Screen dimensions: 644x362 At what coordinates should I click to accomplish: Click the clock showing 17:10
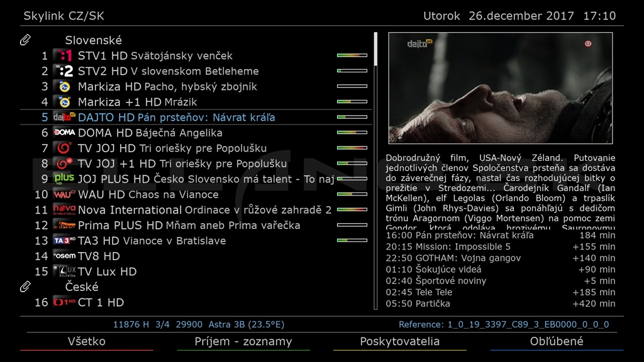[599, 16]
